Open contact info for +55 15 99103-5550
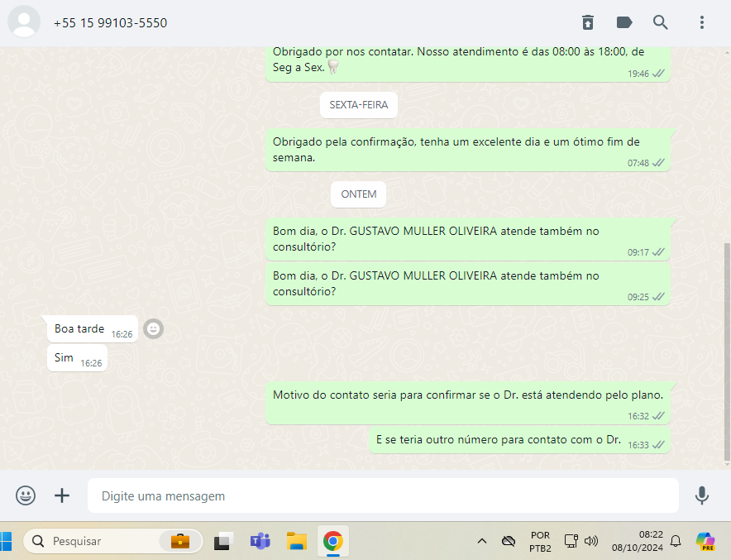731x560 pixels. [x=110, y=23]
